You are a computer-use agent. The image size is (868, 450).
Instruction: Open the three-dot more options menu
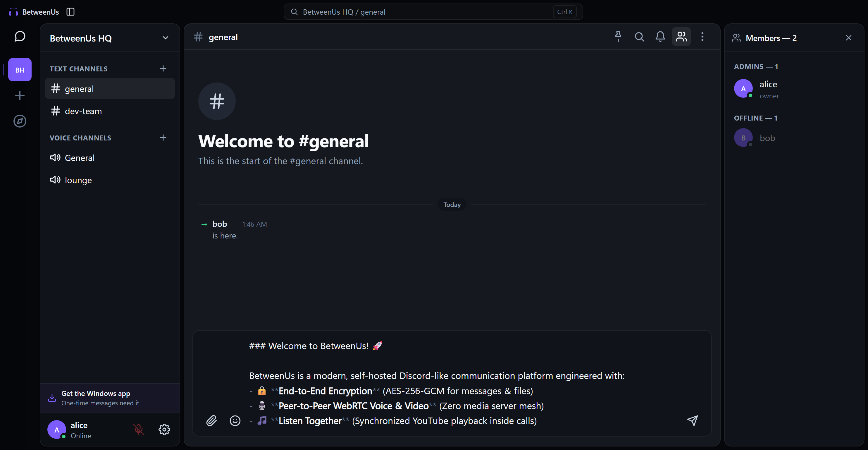702,36
